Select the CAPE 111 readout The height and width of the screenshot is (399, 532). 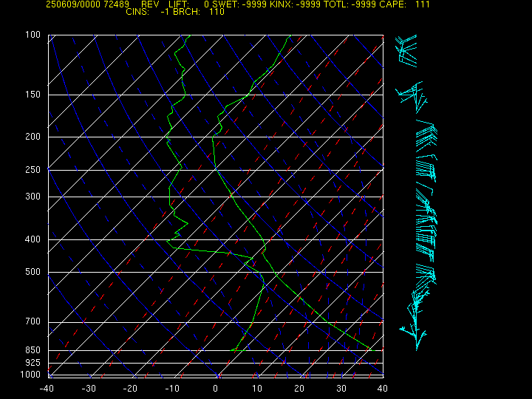[404, 4]
